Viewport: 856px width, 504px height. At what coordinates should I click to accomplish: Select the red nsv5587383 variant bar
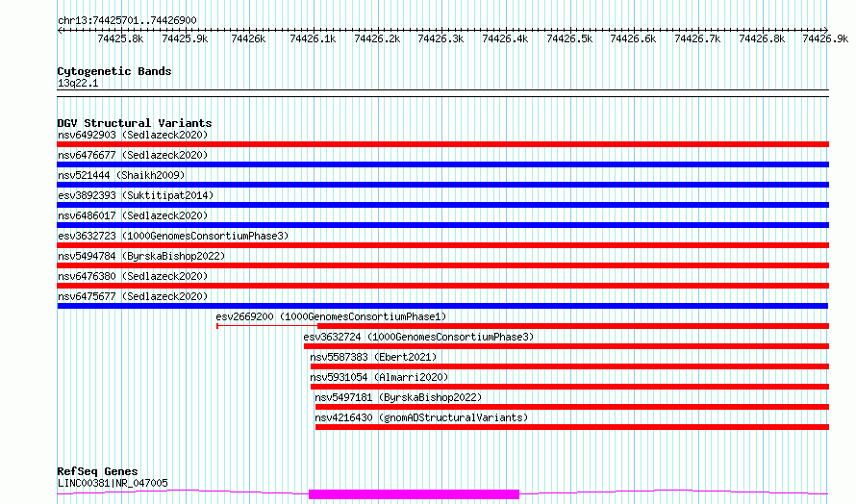(569, 366)
